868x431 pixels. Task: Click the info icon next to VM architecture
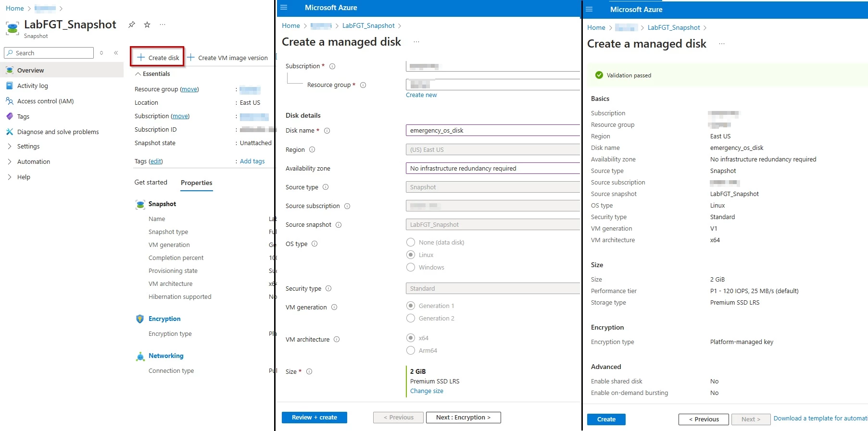point(337,339)
